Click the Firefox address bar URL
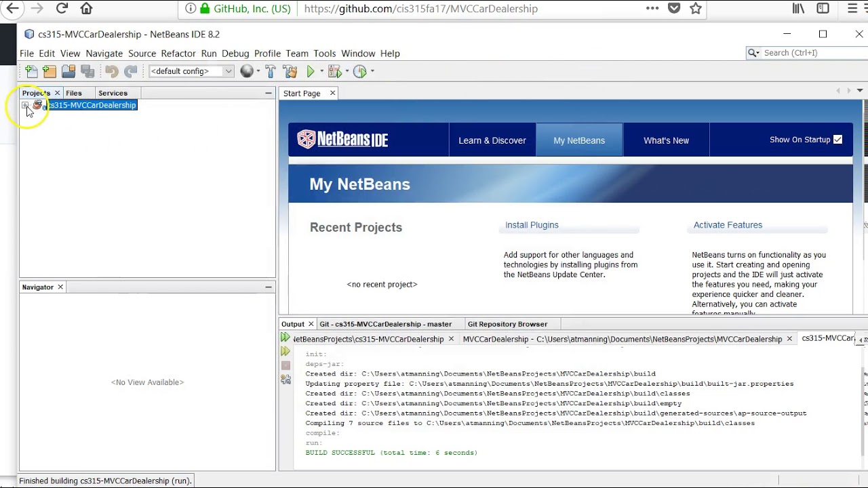Screen dimensions: 868x488 [420, 9]
